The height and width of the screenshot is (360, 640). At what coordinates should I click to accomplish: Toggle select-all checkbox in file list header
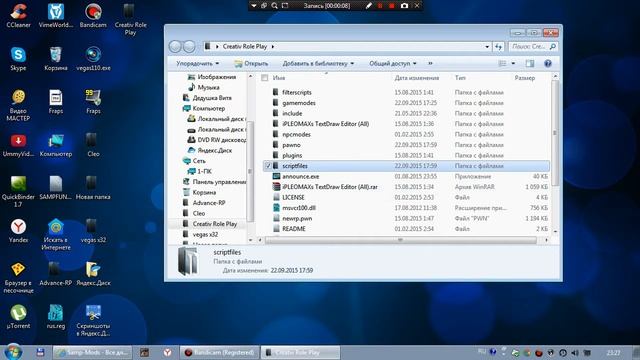pyautogui.click(x=264, y=78)
